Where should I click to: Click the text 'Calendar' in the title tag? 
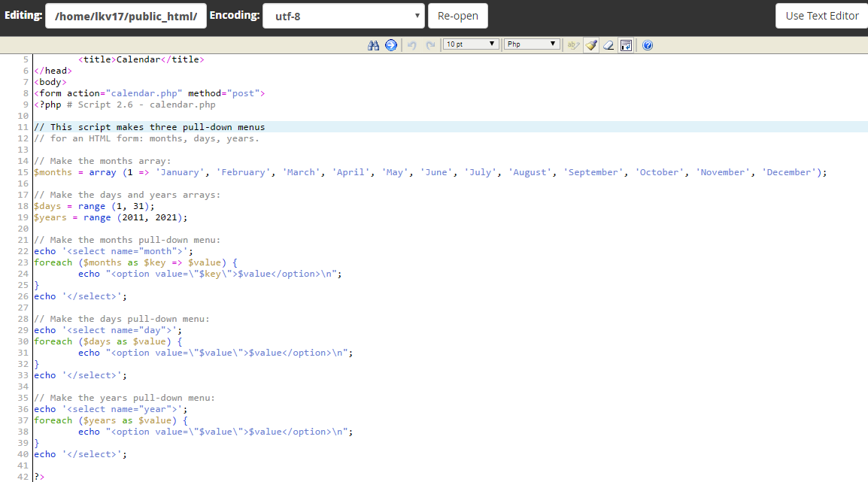138,59
